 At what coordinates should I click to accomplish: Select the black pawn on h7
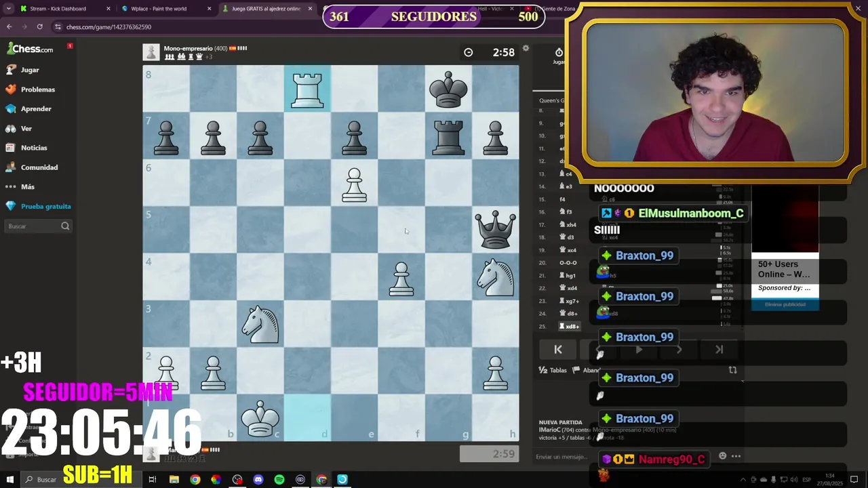coord(496,136)
